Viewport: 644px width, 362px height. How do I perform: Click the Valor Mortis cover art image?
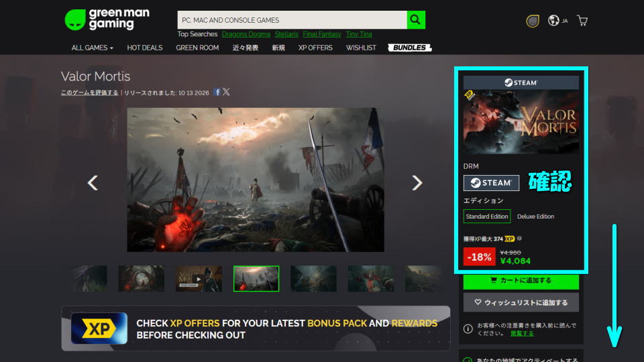click(x=521, y=122)
